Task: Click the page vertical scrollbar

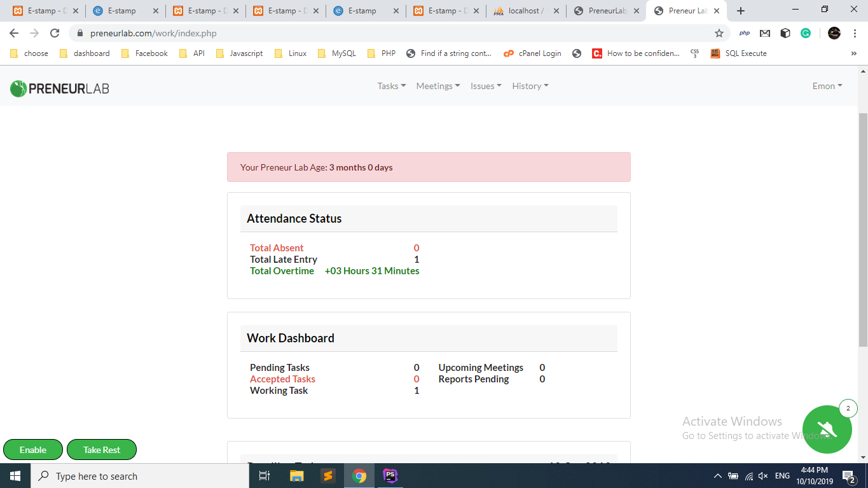Action: tap(863, 229)
